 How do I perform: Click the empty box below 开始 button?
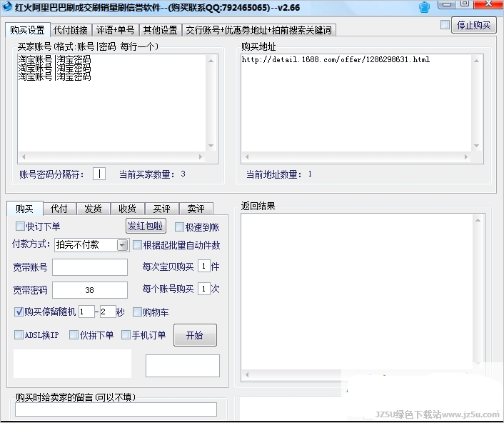(x=183, y=366)
